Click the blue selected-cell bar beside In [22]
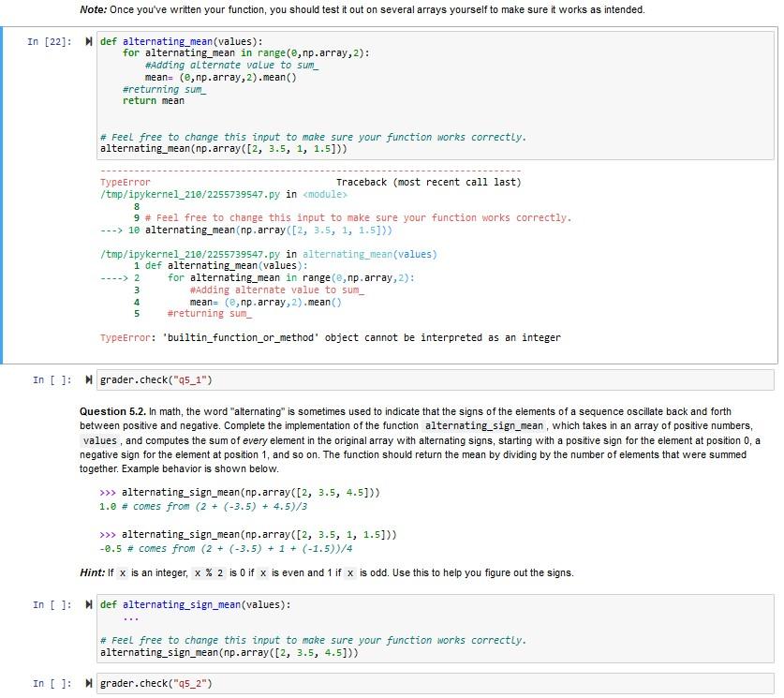This screenshot has height=698, width=784. tap(2, 195)
